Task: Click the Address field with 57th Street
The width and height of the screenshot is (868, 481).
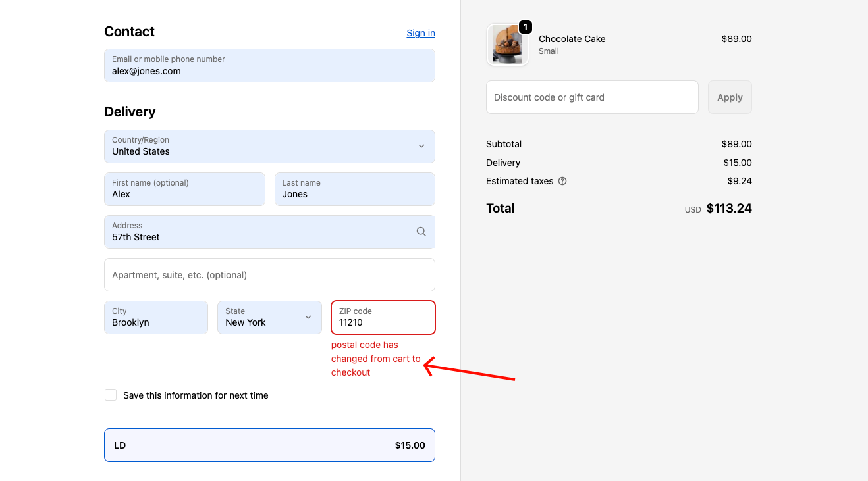Action: click(x=269, y=232)
